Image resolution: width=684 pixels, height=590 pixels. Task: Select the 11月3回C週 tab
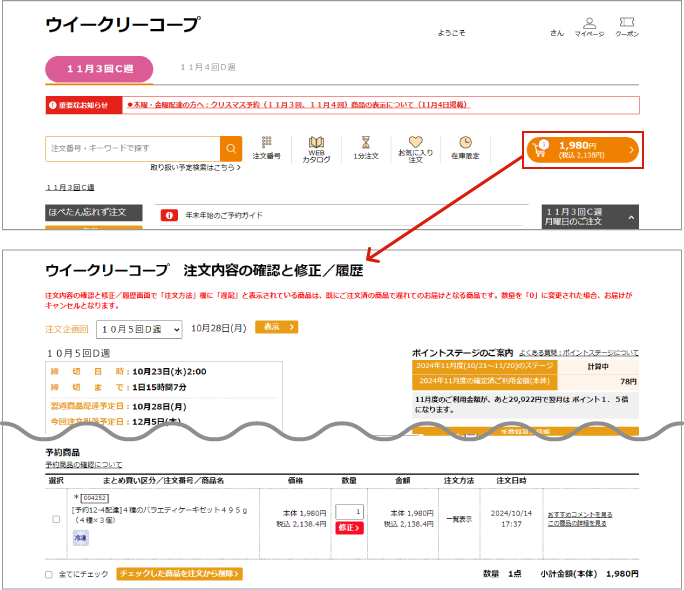click(x=97, y=67)
